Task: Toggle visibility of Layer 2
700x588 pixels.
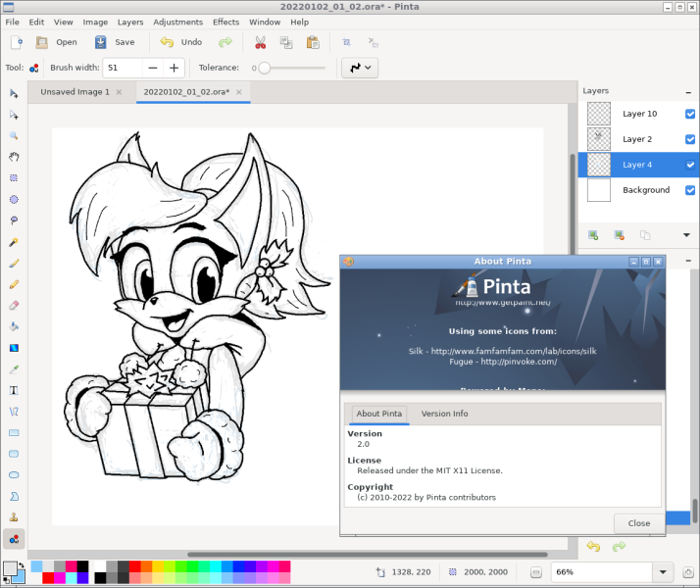Action: 690,139
